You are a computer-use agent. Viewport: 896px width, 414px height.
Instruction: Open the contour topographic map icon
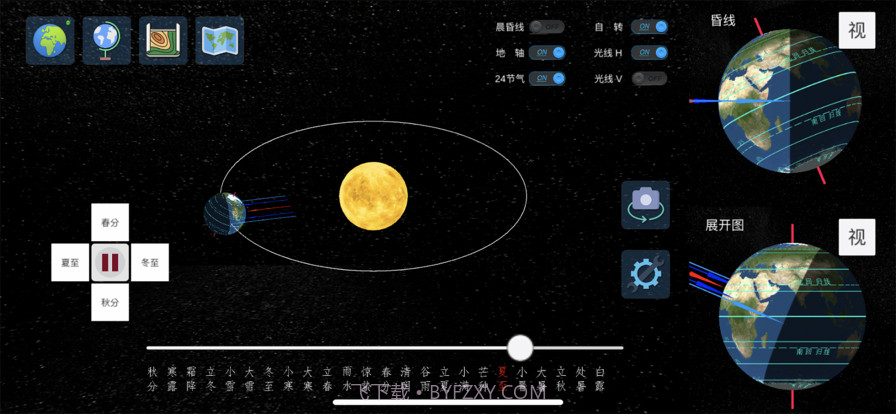point(163,40)
